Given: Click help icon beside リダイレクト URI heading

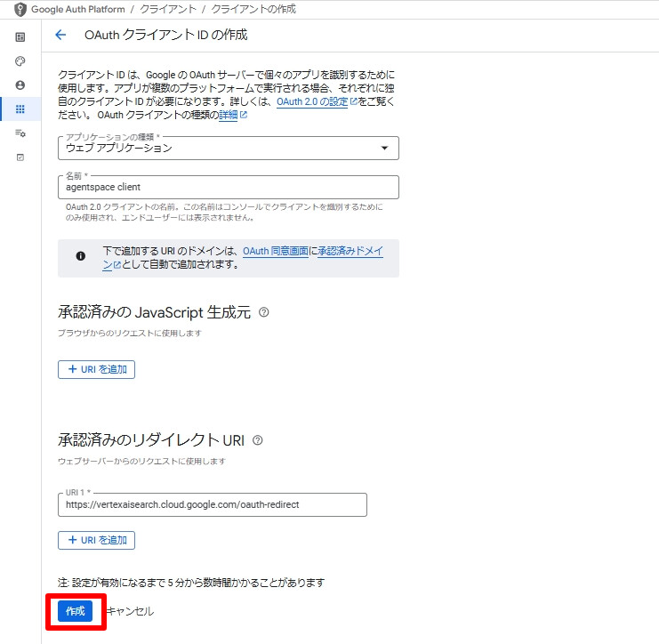Looking at the screenshot, I should [258, 440].
